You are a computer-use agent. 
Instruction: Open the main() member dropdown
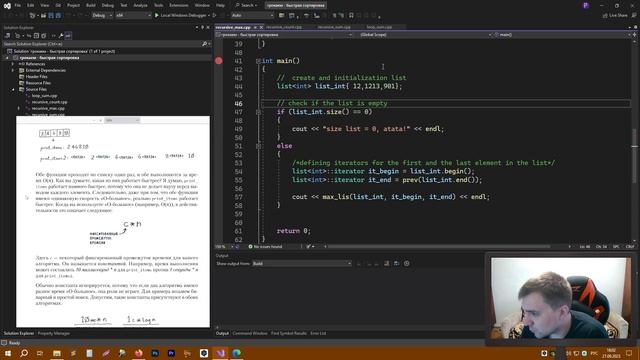coord(562,35)
